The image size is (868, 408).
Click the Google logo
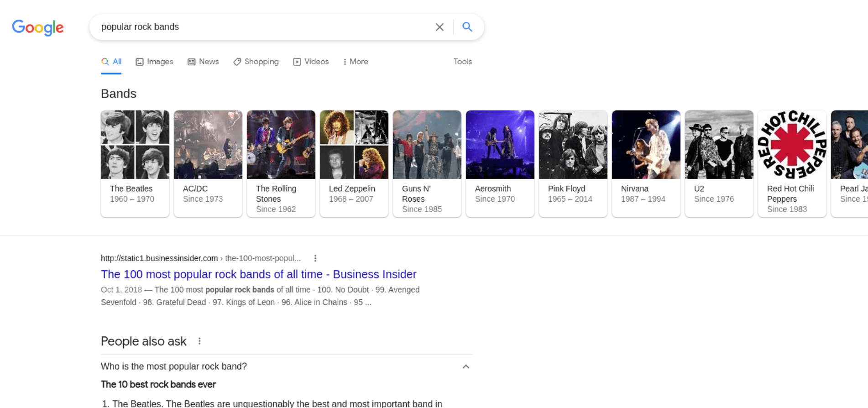point(38,27)
